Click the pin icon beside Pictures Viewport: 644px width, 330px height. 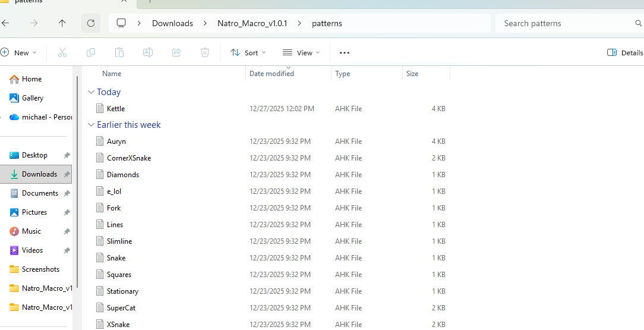(x=67, y=212)
